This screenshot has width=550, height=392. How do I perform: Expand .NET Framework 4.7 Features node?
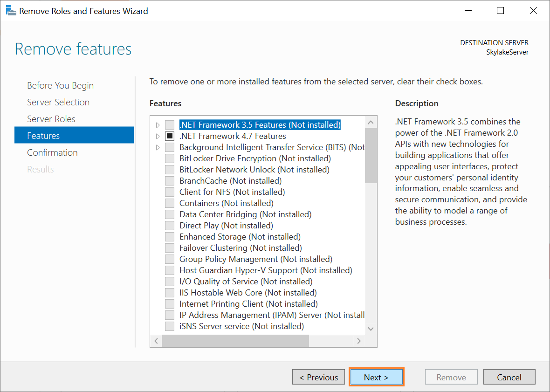(x=158, y=137)
